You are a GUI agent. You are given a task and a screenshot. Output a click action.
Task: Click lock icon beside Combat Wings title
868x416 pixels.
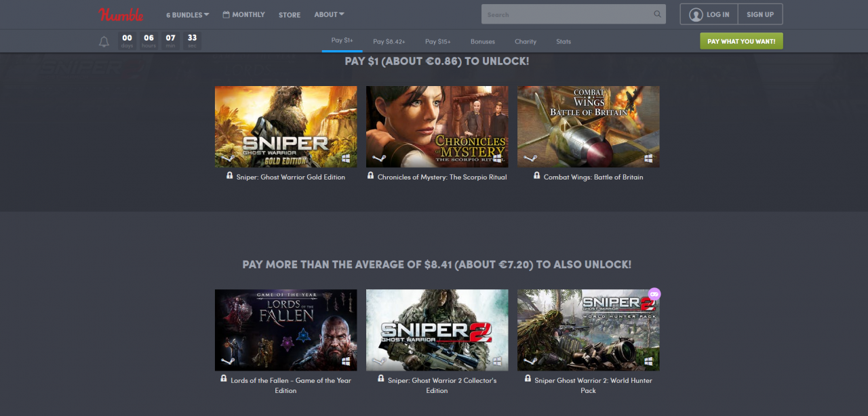click(x=537, y=175)
